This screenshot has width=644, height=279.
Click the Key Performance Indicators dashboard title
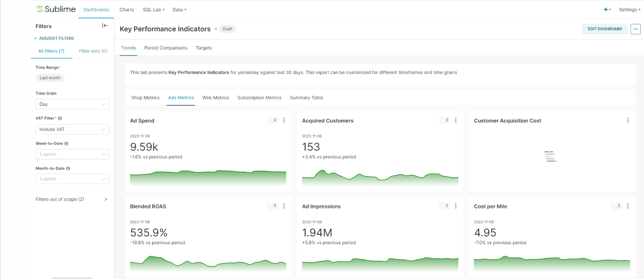165,29
